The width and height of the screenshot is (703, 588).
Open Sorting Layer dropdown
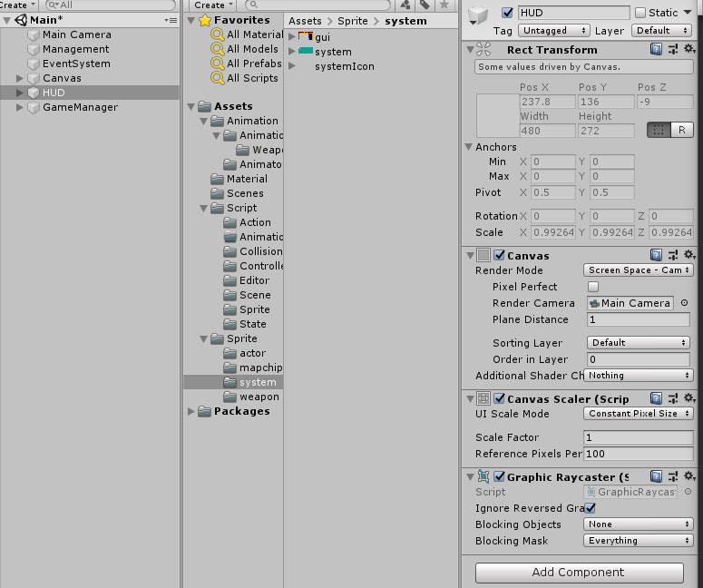[639, 342]
